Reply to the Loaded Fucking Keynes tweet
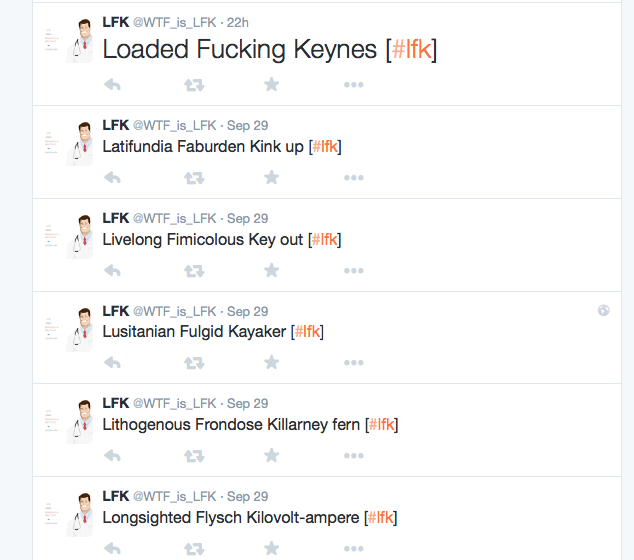This screenshot has height=560, width=634. pos(112,85)
